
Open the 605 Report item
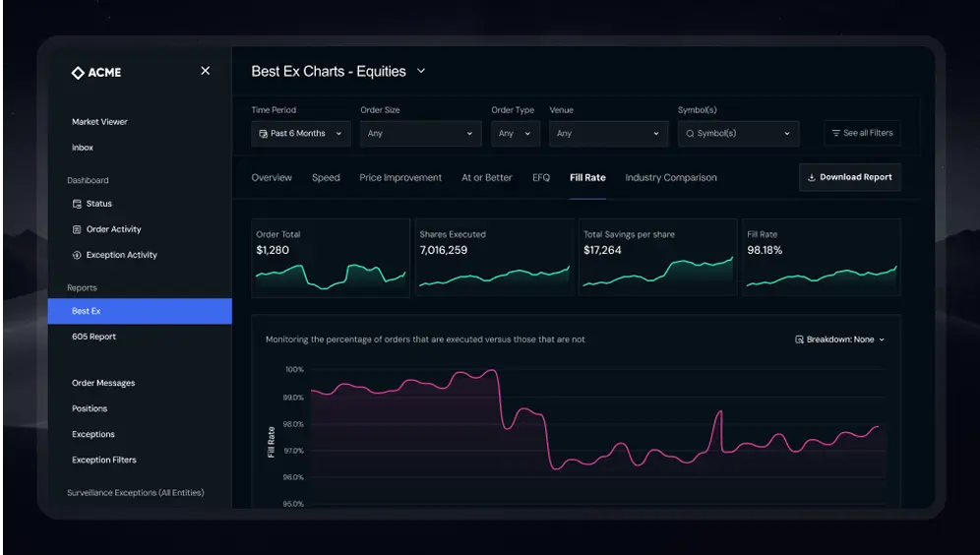(x=93, y=337)
